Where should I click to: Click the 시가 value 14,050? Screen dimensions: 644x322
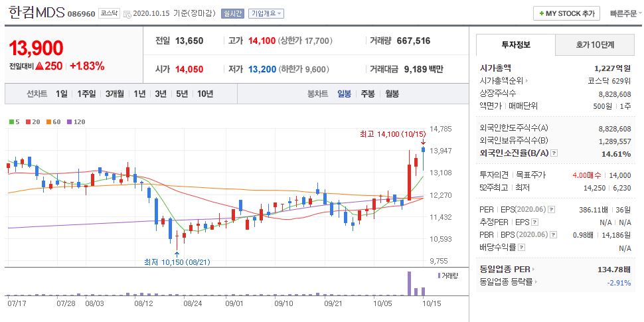point(189,69)
